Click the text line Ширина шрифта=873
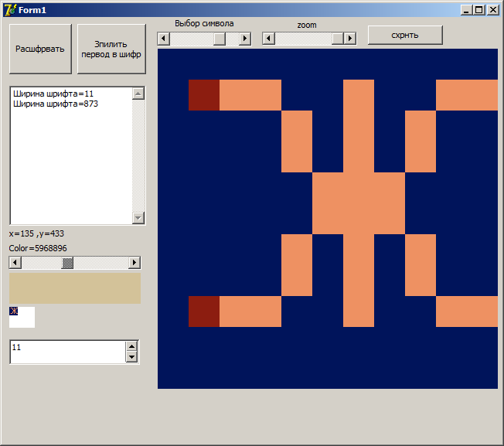This screenshot has width=504, height=446. (56, 104)
